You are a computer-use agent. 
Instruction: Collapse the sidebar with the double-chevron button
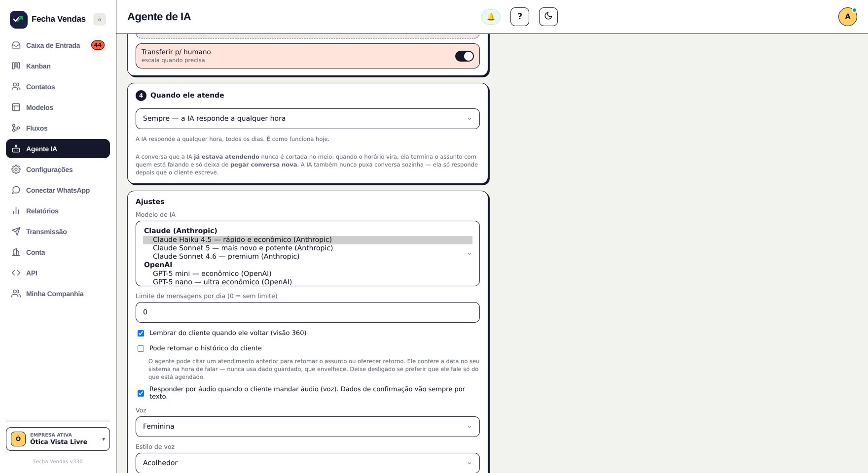[100, 19]
